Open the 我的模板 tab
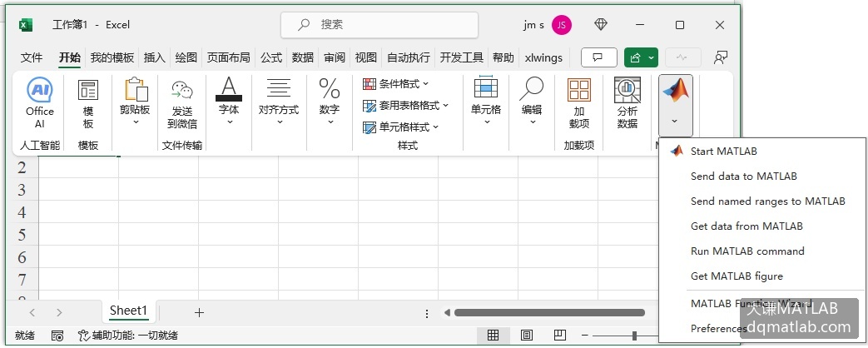 (x=112, y=57)
